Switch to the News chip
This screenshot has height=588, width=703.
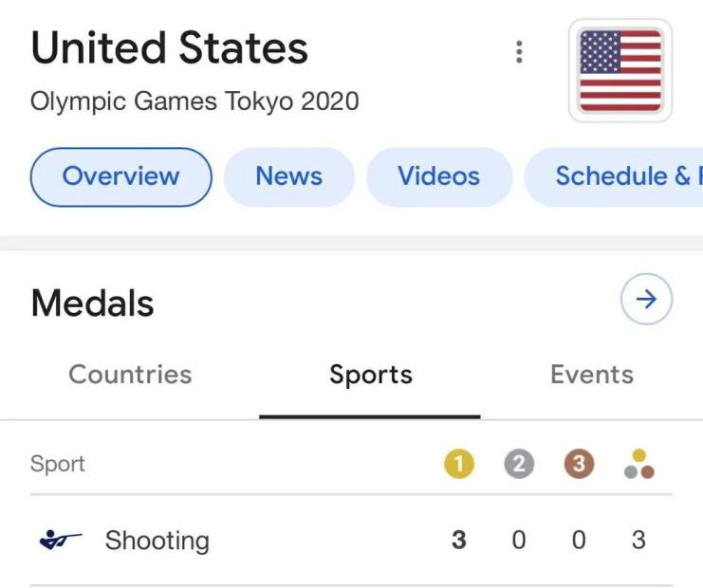click(288, 176)
